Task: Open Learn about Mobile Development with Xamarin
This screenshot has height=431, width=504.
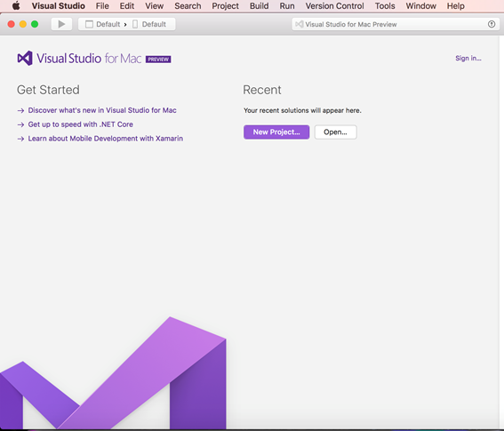Action: [x=106, y=139]
